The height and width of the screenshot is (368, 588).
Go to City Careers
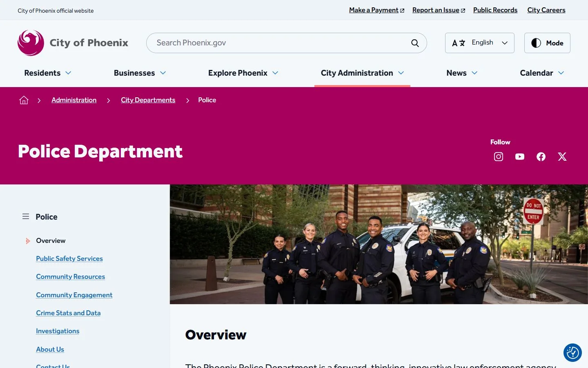point(546,10)
